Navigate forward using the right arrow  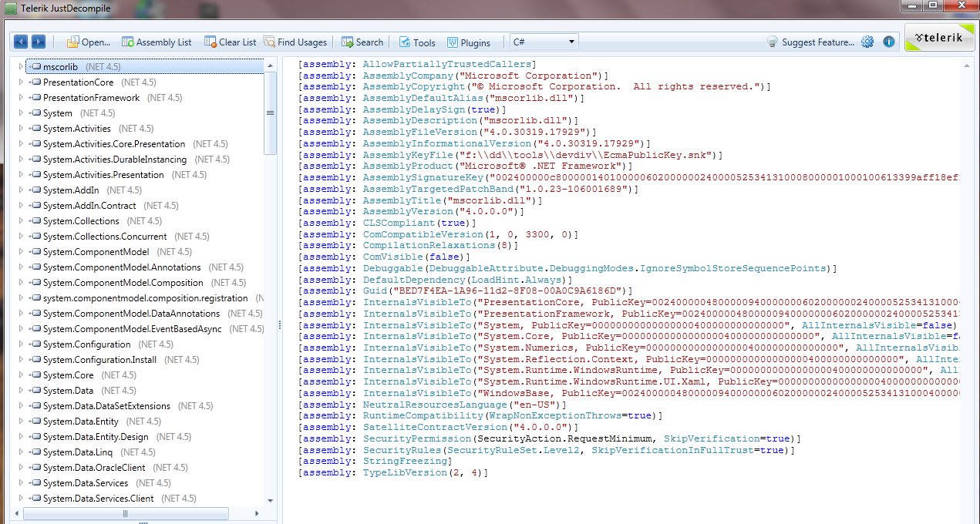tap(38, 42)
